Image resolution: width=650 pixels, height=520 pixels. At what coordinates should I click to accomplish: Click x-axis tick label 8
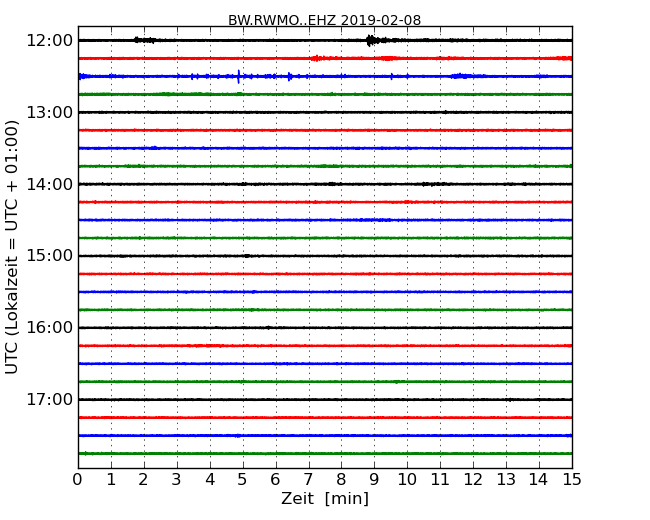pyautogui.click(x=341, y=480)
